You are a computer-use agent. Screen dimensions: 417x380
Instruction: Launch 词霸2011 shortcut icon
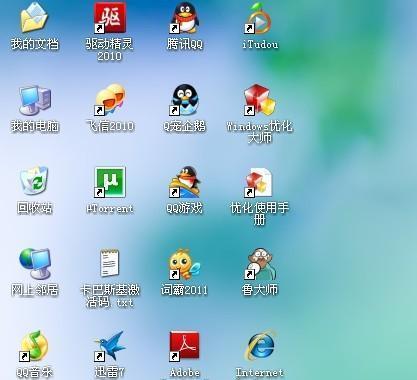click(184, 264)
